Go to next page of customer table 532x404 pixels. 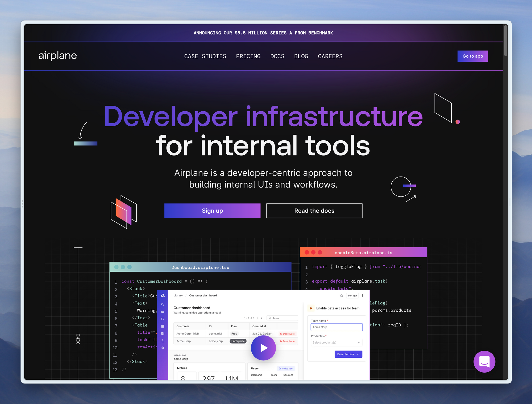261,318
